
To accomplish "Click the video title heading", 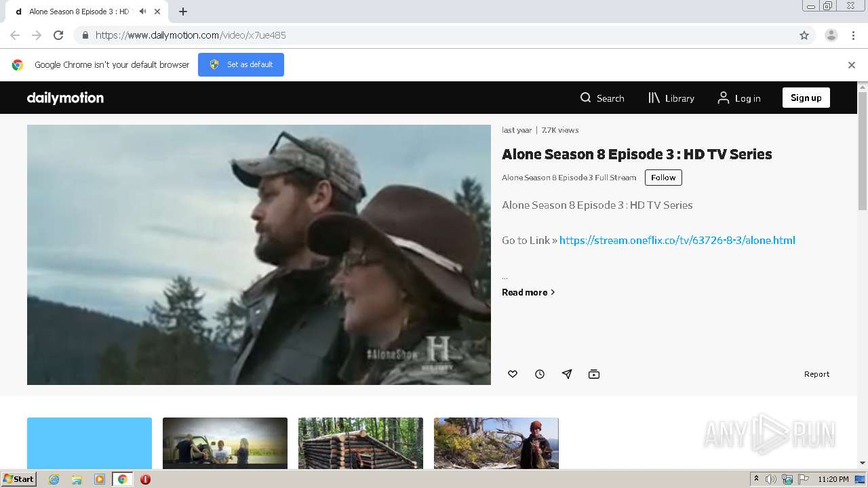I will coord(637,155).
